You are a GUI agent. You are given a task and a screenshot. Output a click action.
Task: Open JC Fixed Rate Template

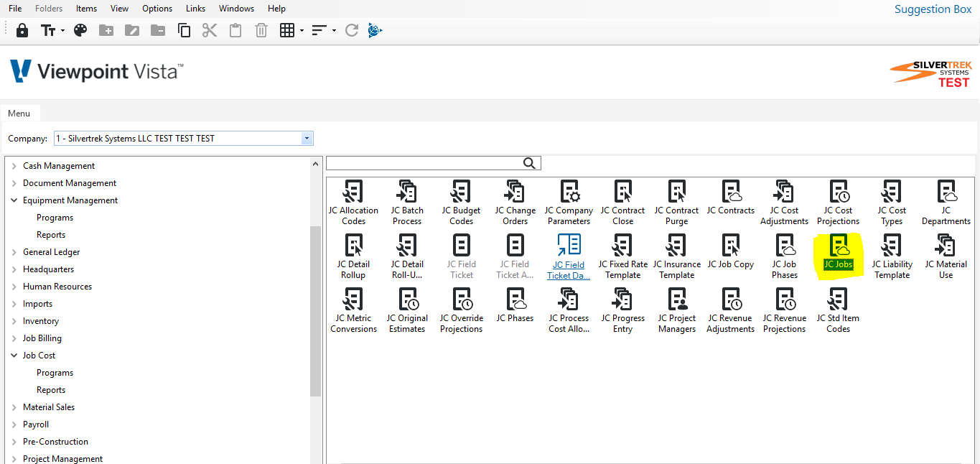pyautogui.click(x=622, y=256)
